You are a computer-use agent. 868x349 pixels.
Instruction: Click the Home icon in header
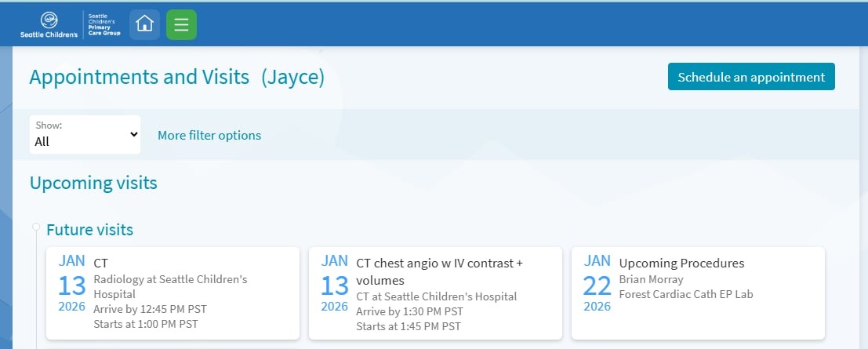(144, 24)
